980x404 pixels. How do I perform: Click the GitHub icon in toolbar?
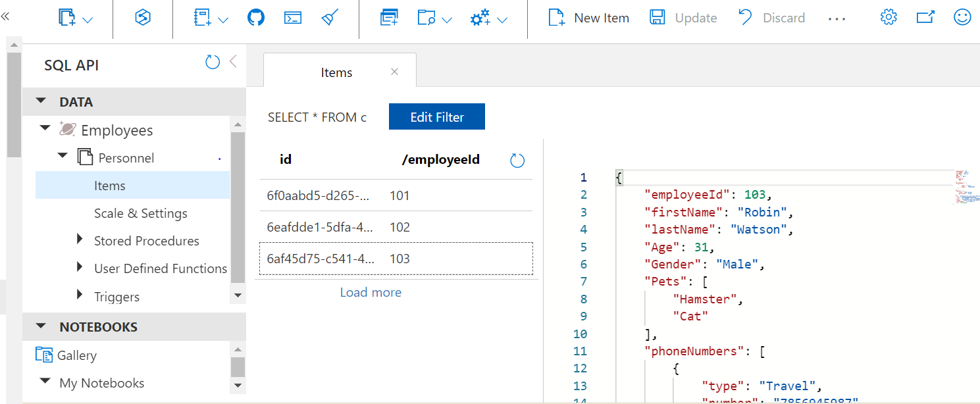click(x=256, y=18)
